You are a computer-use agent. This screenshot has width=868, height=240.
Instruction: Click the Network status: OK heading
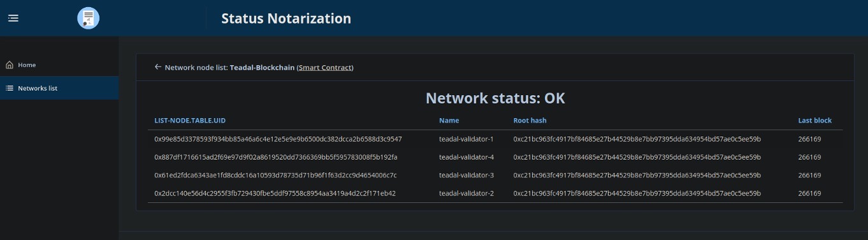tap(495, 98)
